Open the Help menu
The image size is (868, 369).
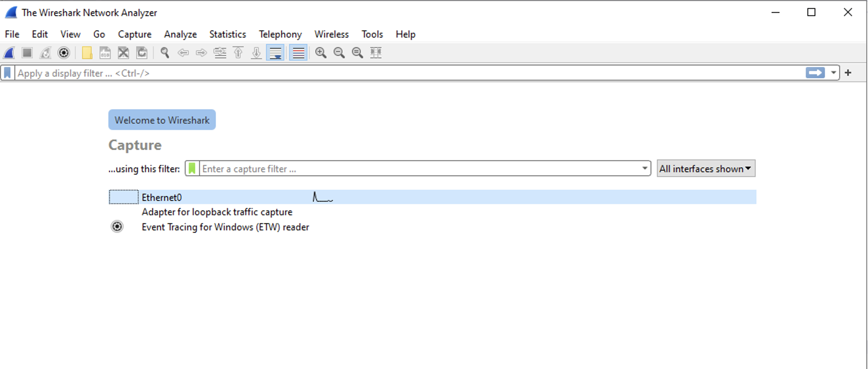click(x=406, y=34)
